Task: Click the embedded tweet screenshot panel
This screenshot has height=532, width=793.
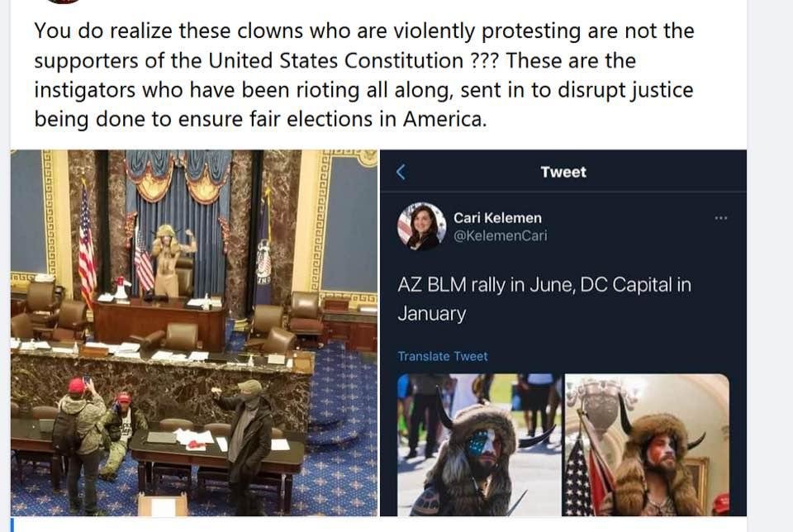Action: (563, 333)
